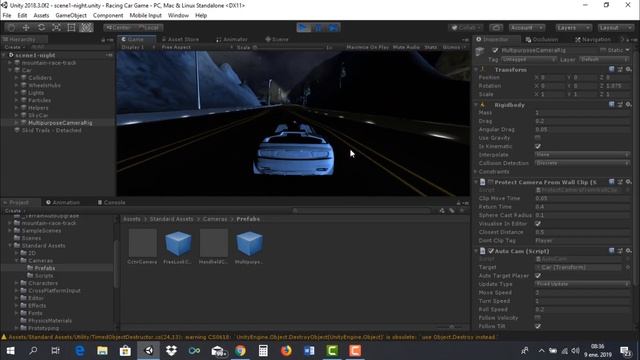This screenshot has width=640, height=360.
Task: Toggle Maximize On Play button
Action: (x=368, y=47)
